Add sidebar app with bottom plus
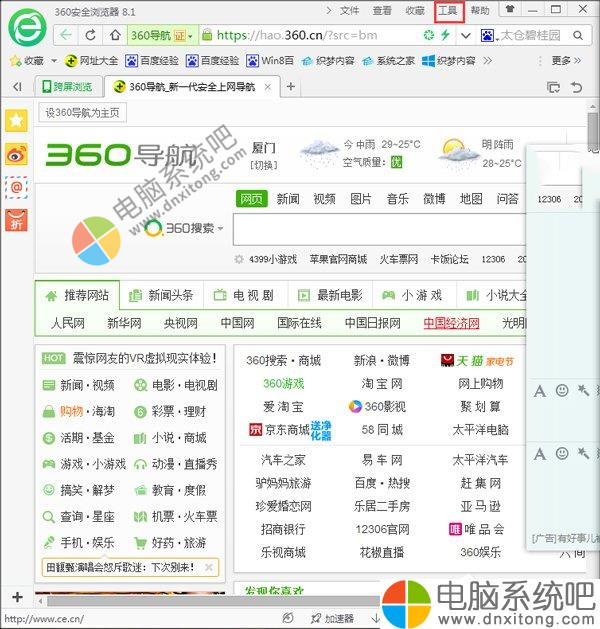Viewport: 600px width, 629px height. coord(17,597)
